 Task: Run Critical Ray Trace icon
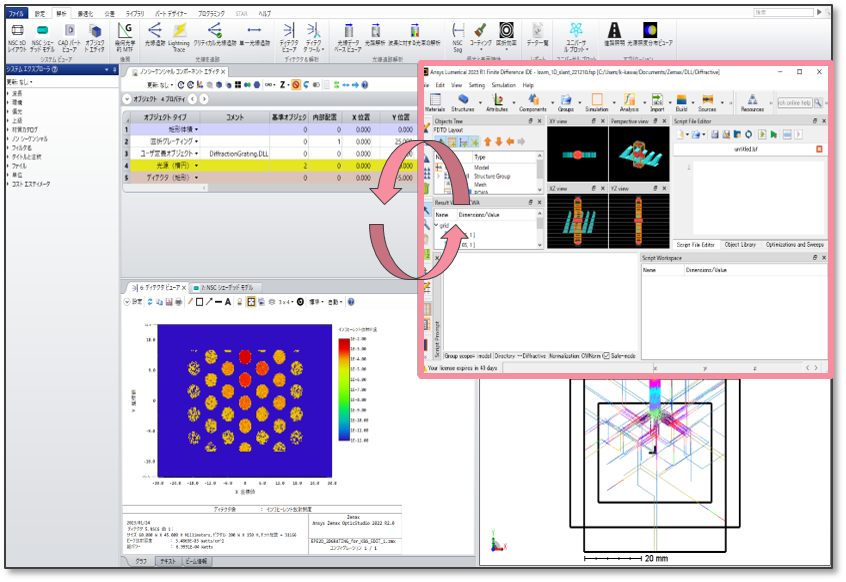click(215, 35)
